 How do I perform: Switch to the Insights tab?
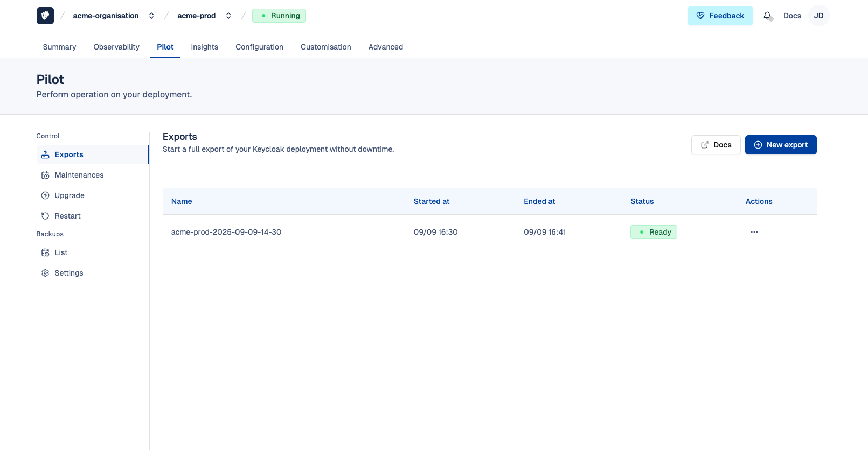coord(205,47)
